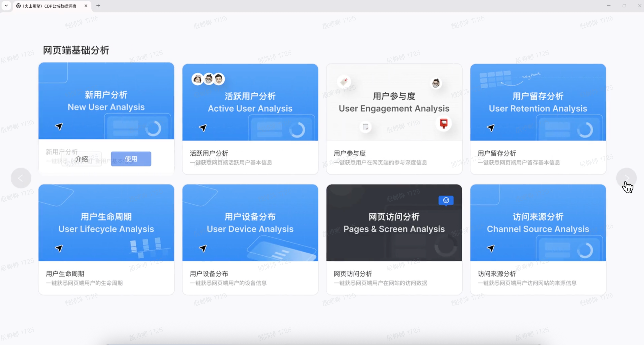The height and width of the screenshot is (345, 644).
Task: Click the arrow cursor icon on 用户设备分布 card
Action: click(203, 249)
